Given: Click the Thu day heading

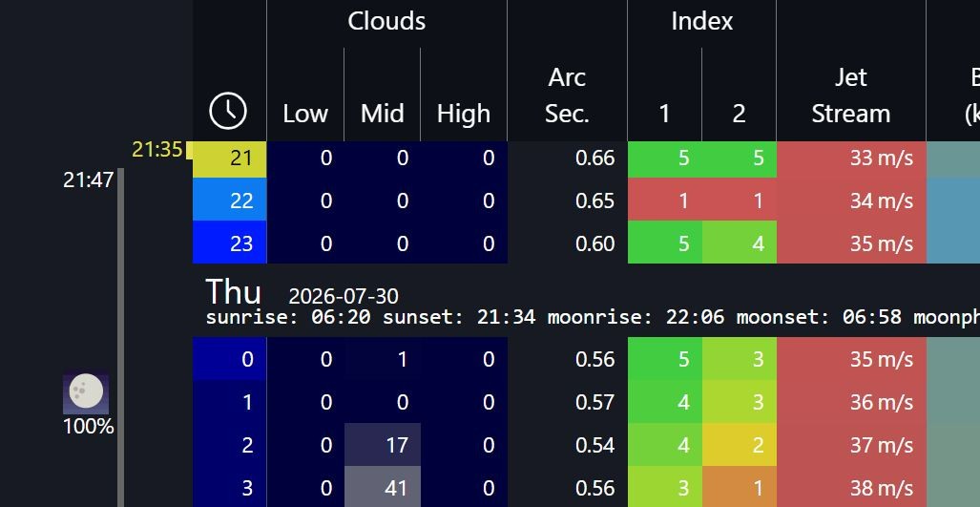Looking at the screenshot, I should (233, 291).
